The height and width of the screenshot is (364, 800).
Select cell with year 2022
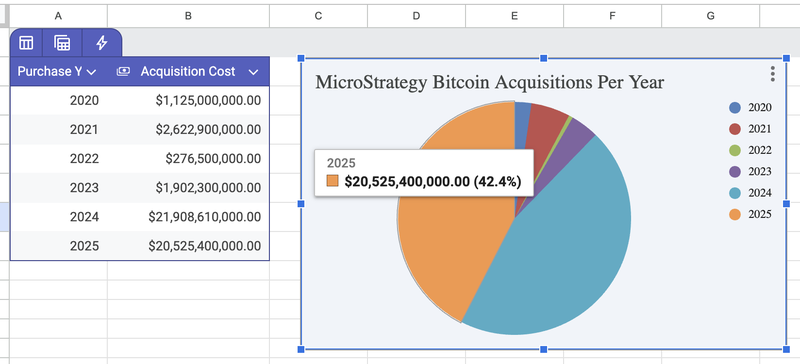pos(59,159)
